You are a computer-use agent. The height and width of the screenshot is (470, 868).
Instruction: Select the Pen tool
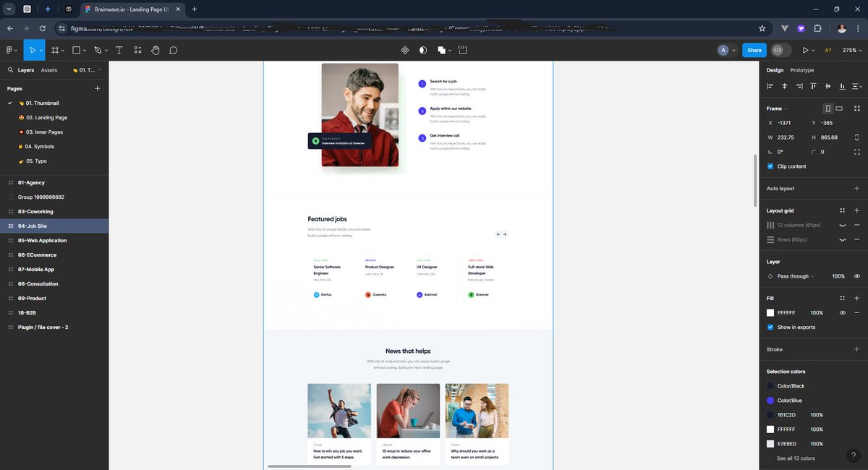pyautogui.click(x=98, y=50)
